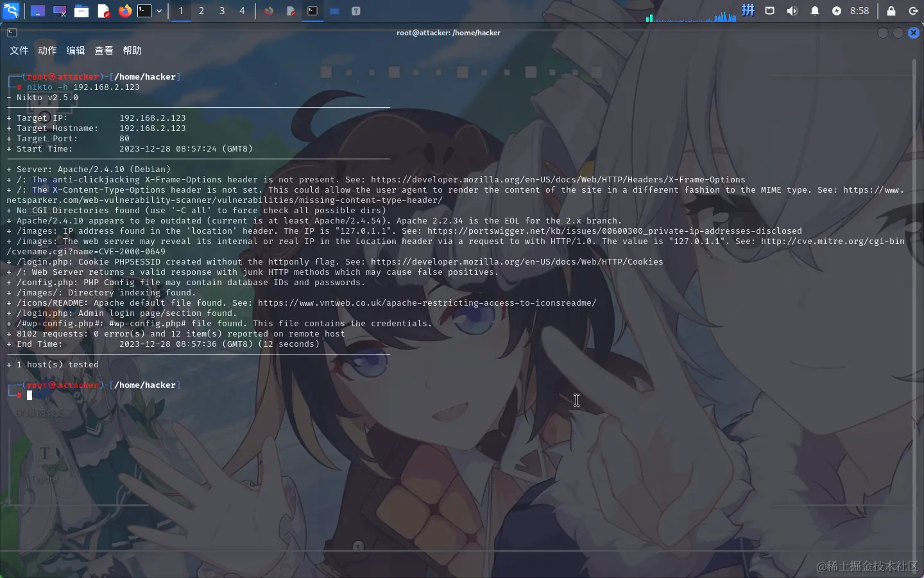
Task: Click the 'nikto -h 192.168.2.123' command
Action: pyautogui.click(x=83, y=87)
